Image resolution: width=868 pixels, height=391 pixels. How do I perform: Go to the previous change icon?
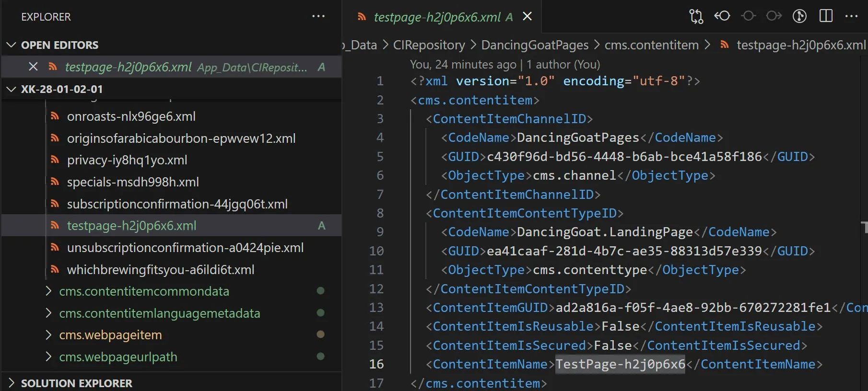click(x=722, y=16)
